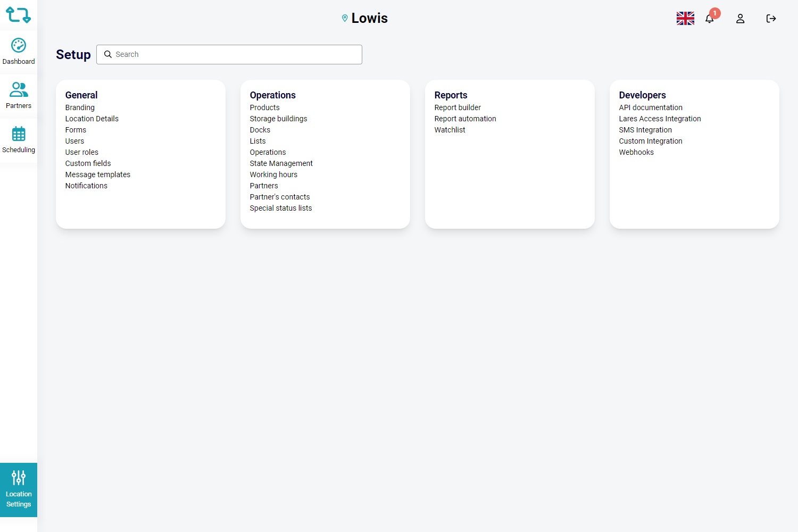Open the Dashboard from sidebar

tap(19, 52)
